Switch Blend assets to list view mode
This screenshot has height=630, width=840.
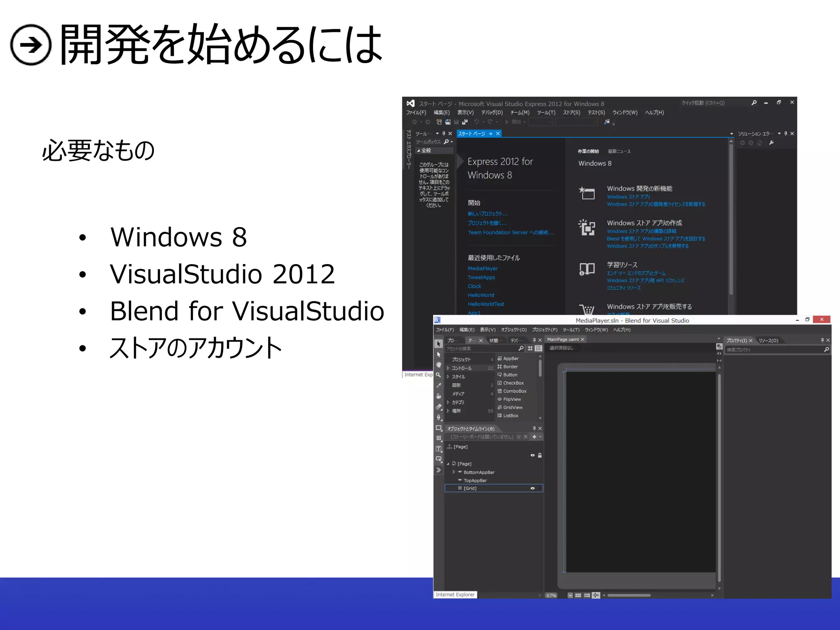pyautogui.click(x=539, y=348)
